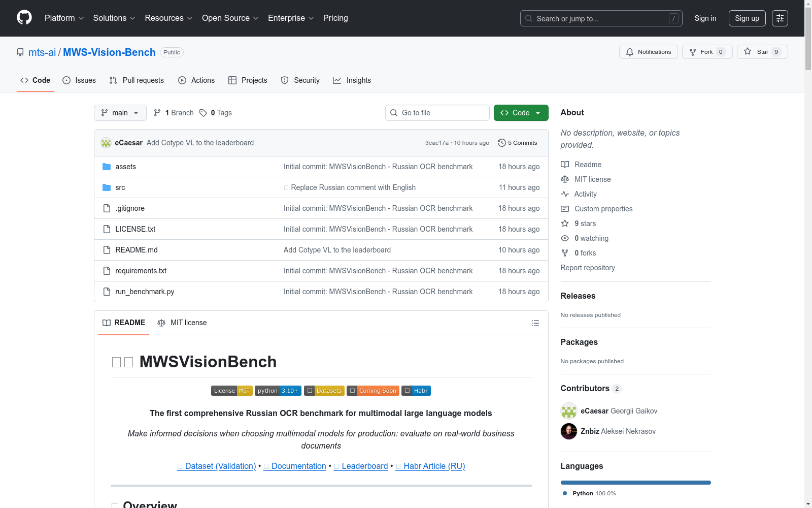Click the commit history clock icon

tap(502, 143)
